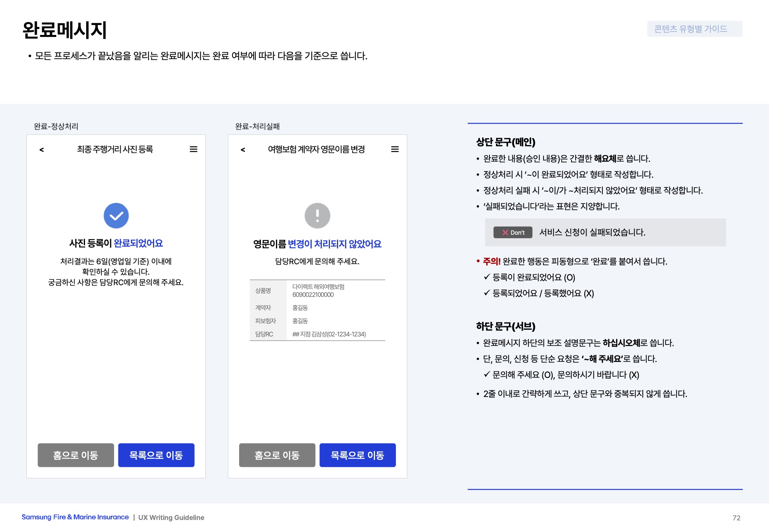
Task: Click checkmark beside 등록이 완료되었어요 (O)
Action: pyautogui.click(x=487, y=277)
